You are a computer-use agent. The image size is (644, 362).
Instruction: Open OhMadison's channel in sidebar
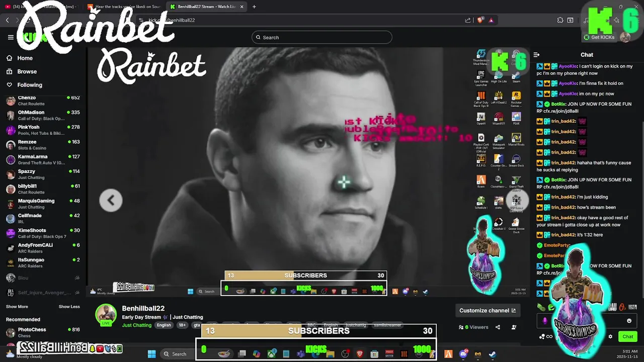[43, 115]
